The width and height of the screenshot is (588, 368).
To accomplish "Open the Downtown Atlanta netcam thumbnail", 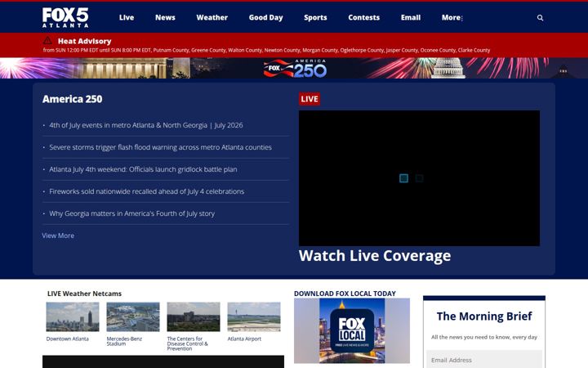I will (73, 317).
